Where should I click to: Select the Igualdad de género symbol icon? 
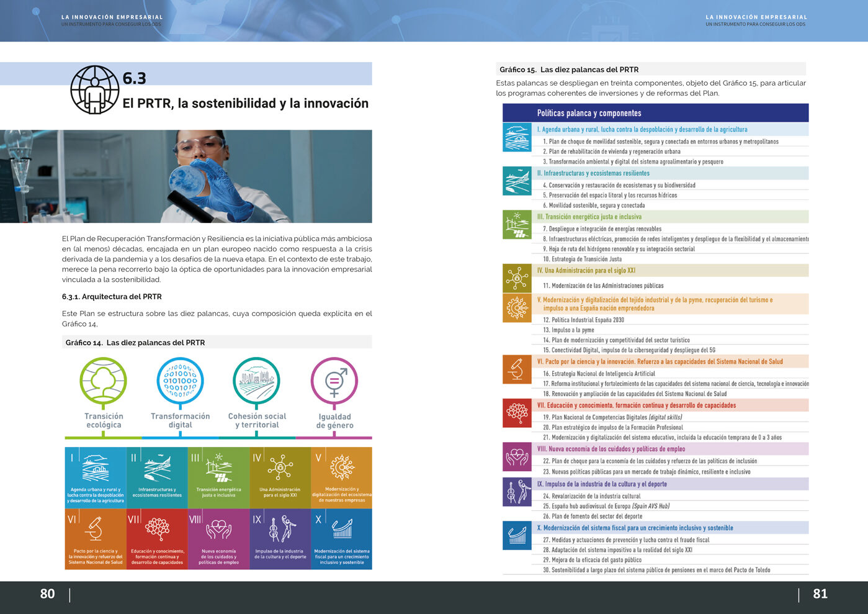pos(334,381)
